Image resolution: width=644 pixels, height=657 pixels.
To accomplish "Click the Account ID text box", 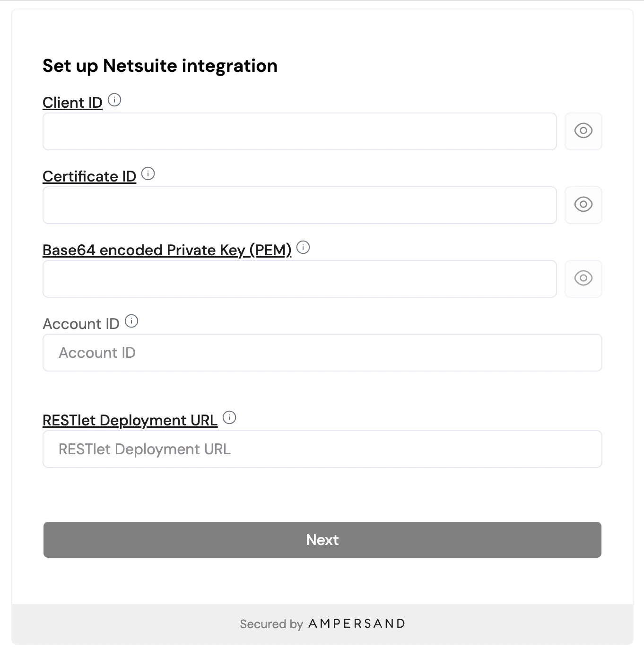I will click(322, 353).
